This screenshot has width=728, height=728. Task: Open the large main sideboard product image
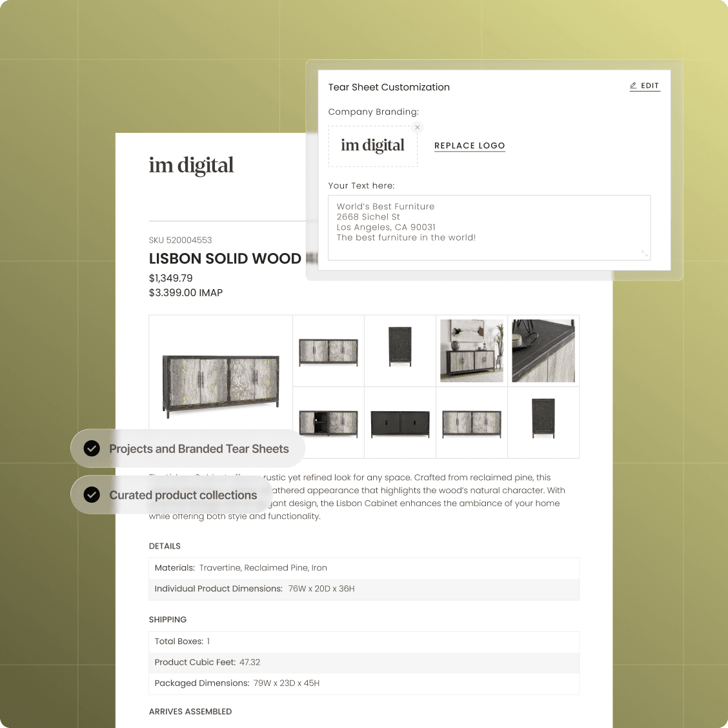tap(221, 385)
